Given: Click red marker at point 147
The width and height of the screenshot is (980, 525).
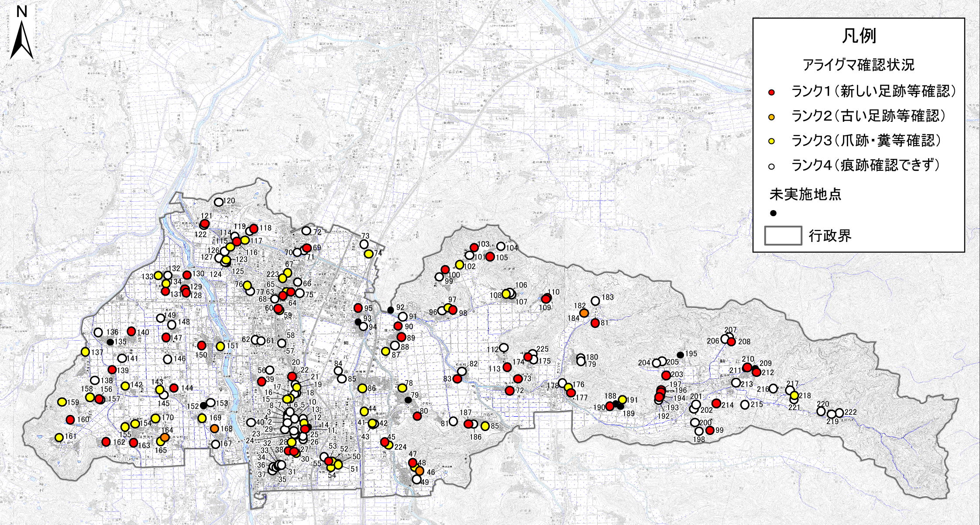Looking at the screenshot, I should pos(166,337).
